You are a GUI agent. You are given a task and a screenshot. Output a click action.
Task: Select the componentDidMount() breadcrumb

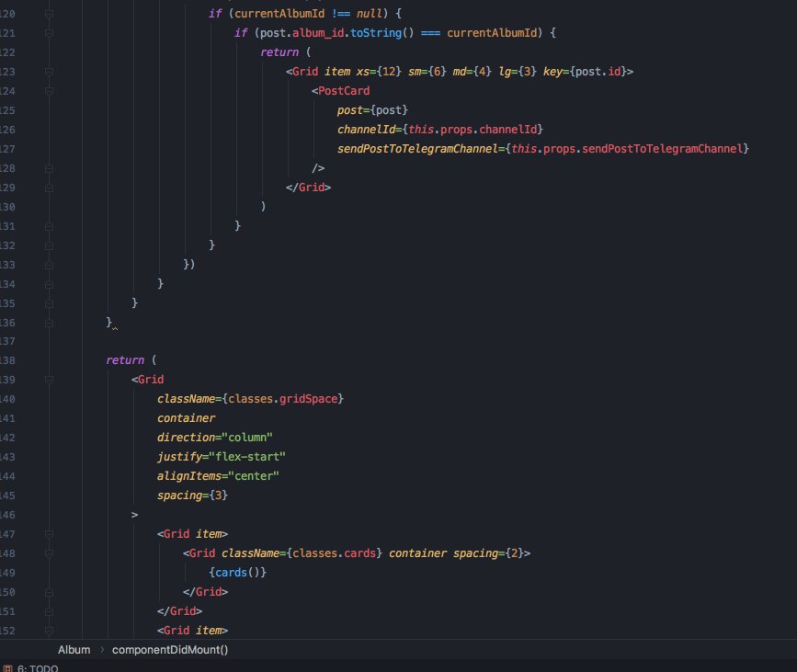(170, 650)
